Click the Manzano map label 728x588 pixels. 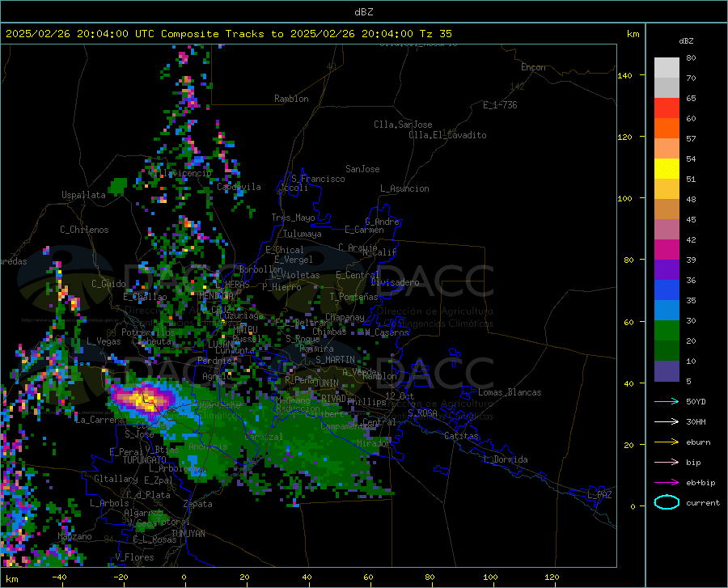pyautogui.click(x=74, y=536)
